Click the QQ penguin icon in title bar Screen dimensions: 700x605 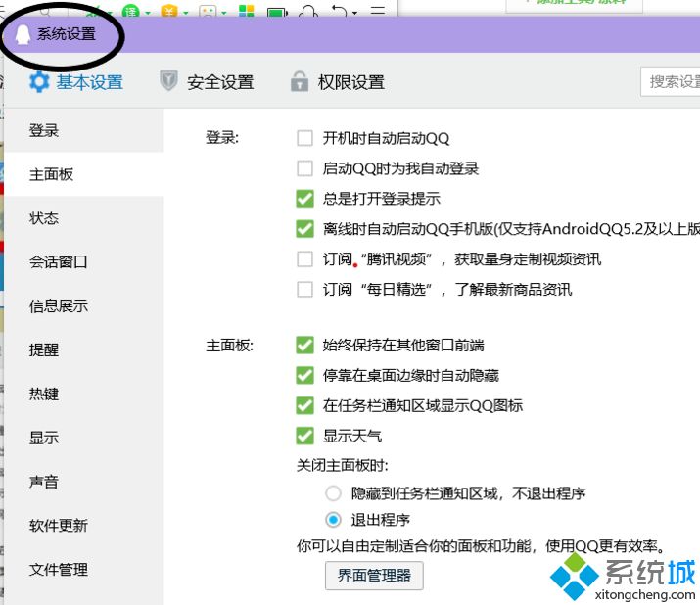(x=23, y=34)
